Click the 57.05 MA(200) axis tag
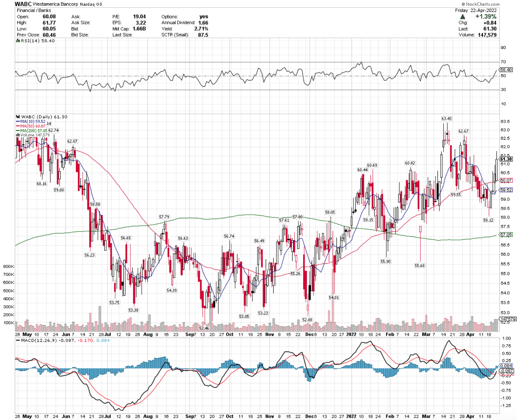 506,235
